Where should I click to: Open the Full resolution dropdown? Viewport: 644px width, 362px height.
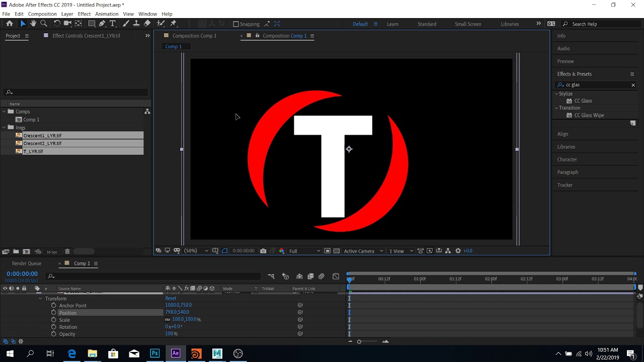[x=304, y=251]
